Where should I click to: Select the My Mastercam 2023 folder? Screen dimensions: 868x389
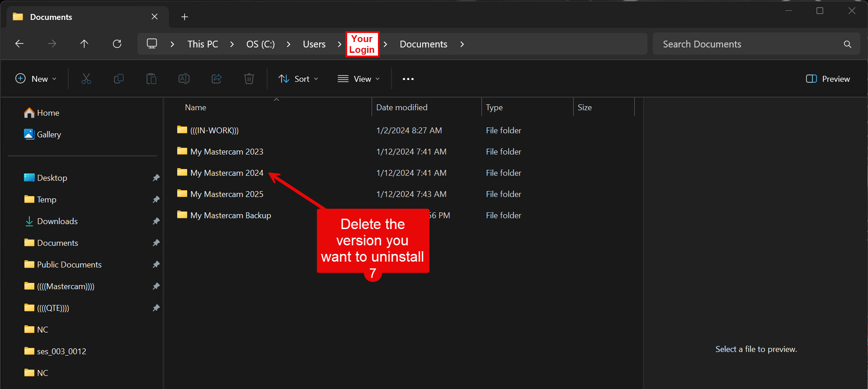tap(226, 152)
